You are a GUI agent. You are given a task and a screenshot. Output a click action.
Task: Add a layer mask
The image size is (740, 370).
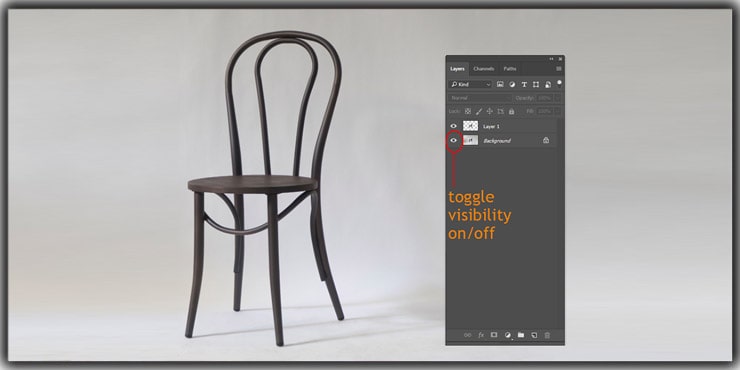[x=494, y=335]
